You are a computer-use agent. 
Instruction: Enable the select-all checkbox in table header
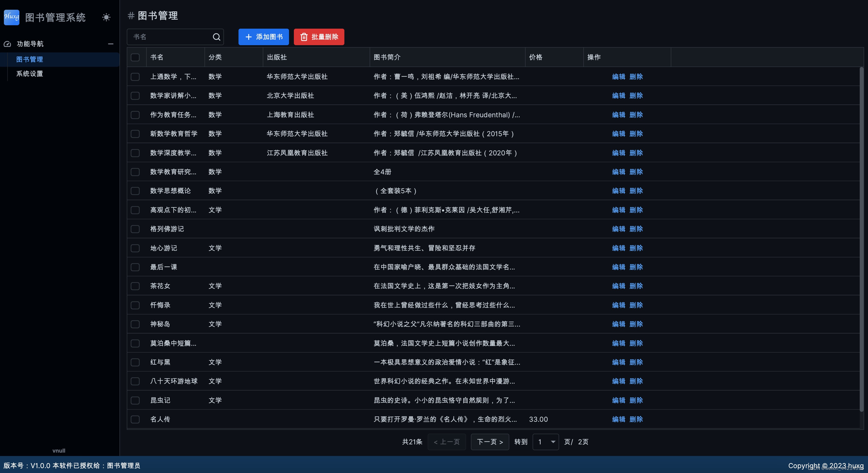(x=136, y=57)
